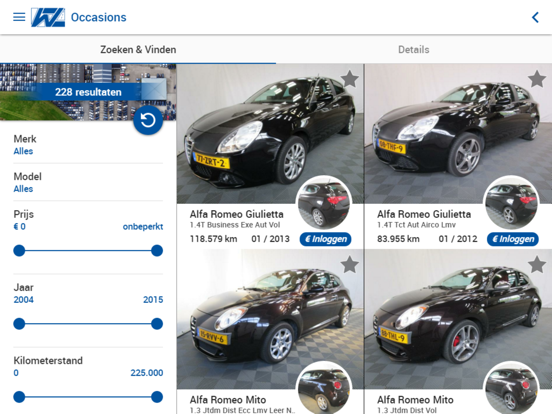
Task: Star the Mito 1.3 Jtdm Dist Vol
Action: (537, 264)
